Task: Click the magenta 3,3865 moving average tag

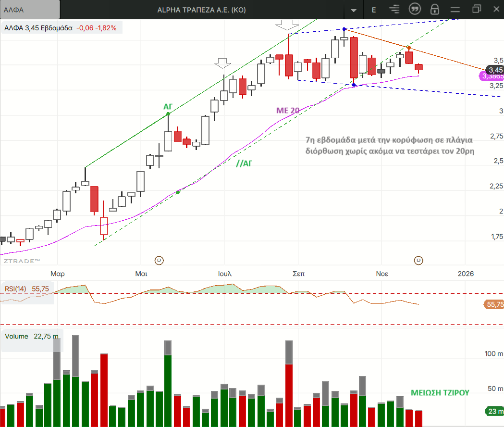Action: [492, 76]
